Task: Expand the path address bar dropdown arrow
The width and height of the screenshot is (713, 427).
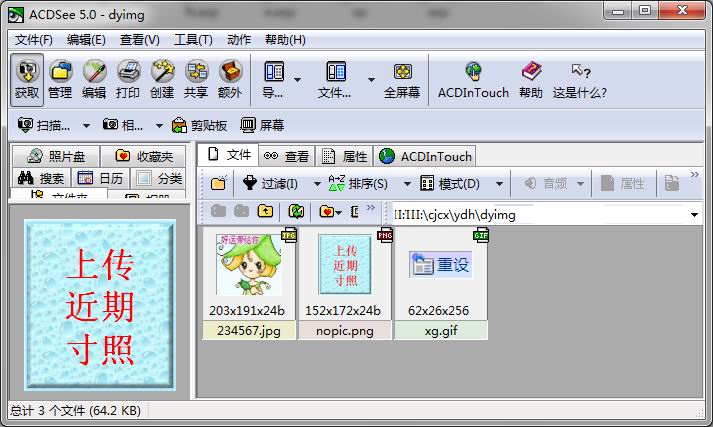Action: pos(694,214)
